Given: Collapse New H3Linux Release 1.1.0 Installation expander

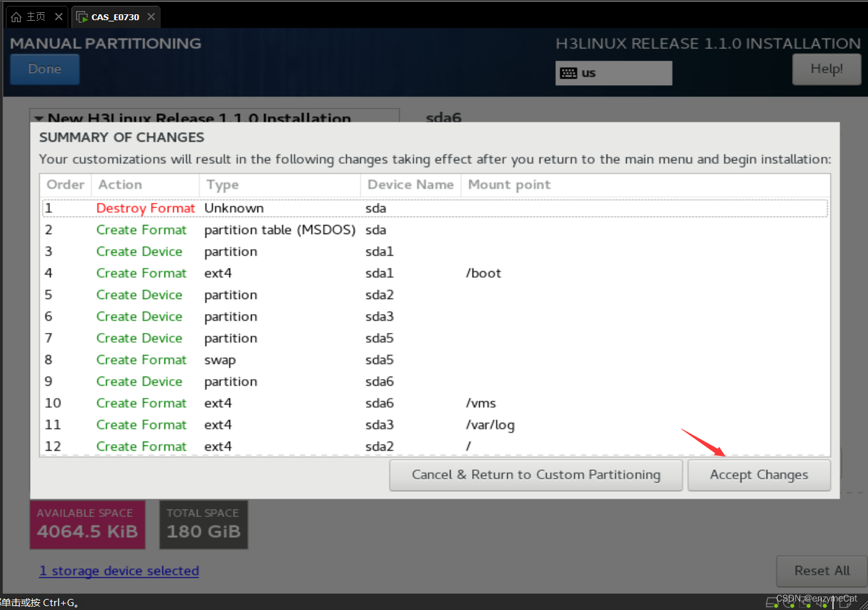Looking at the screenshot, I should (39, 119).
